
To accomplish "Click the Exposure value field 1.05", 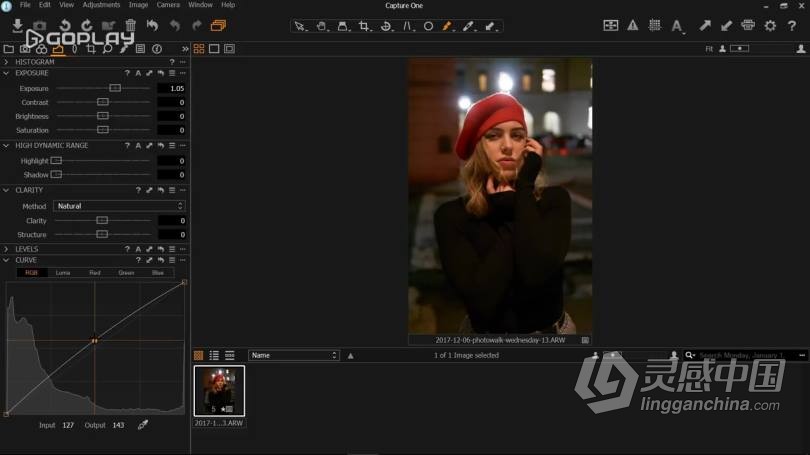I will click(172, 88).
